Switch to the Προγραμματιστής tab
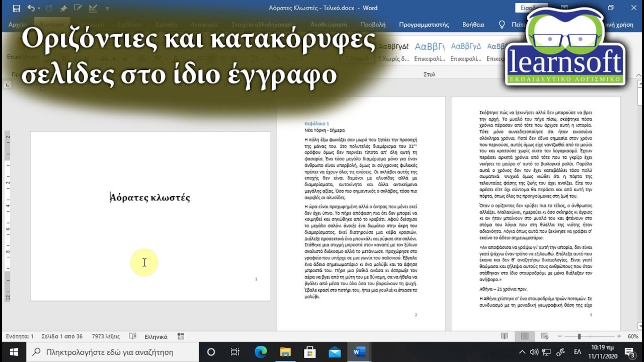This screenshot has height=362, width=644. 424,24
